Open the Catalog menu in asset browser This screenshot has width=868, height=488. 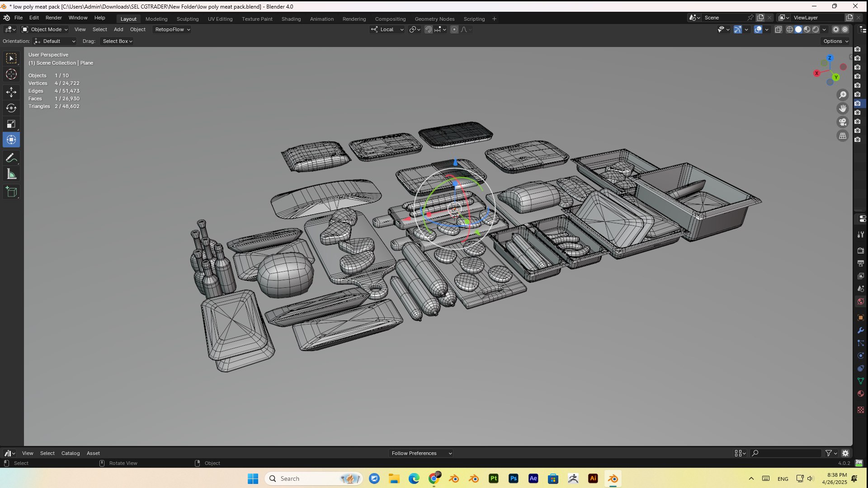point(71,453)
